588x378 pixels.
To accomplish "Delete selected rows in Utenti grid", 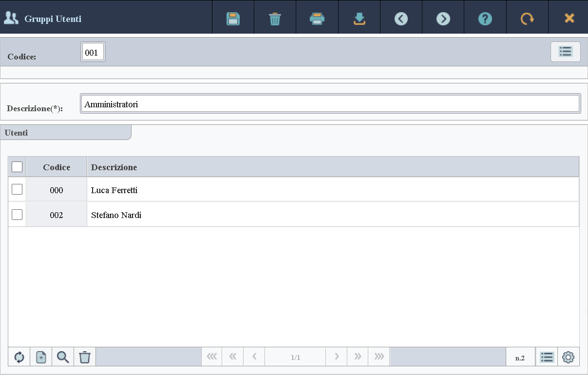I will point(85,357).
